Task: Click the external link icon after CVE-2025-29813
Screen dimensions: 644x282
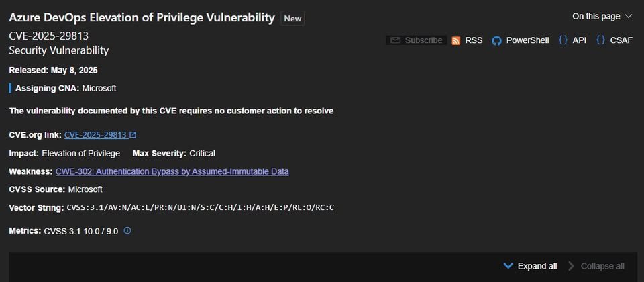Action: coord(133,135)
